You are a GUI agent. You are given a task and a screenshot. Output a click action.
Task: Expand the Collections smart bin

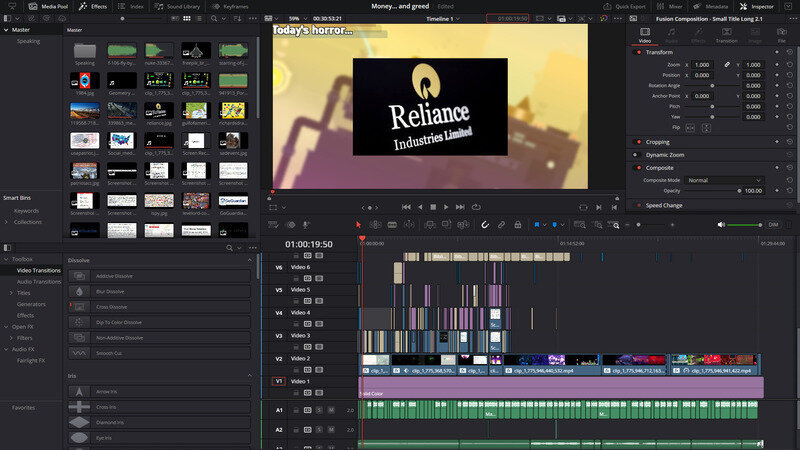pos(6,222)
